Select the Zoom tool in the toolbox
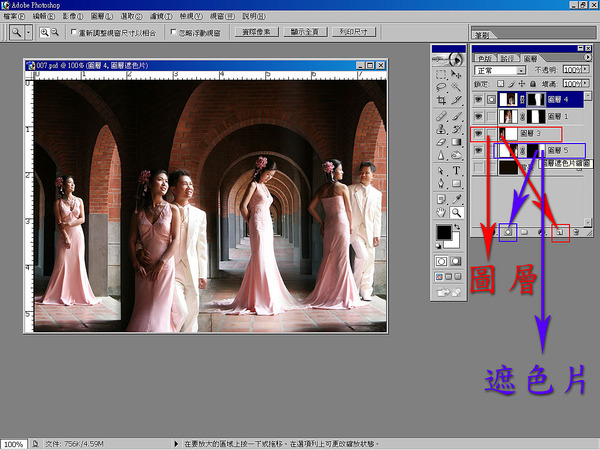Screen dimensions: 600x450 click(x=456, y=212)
